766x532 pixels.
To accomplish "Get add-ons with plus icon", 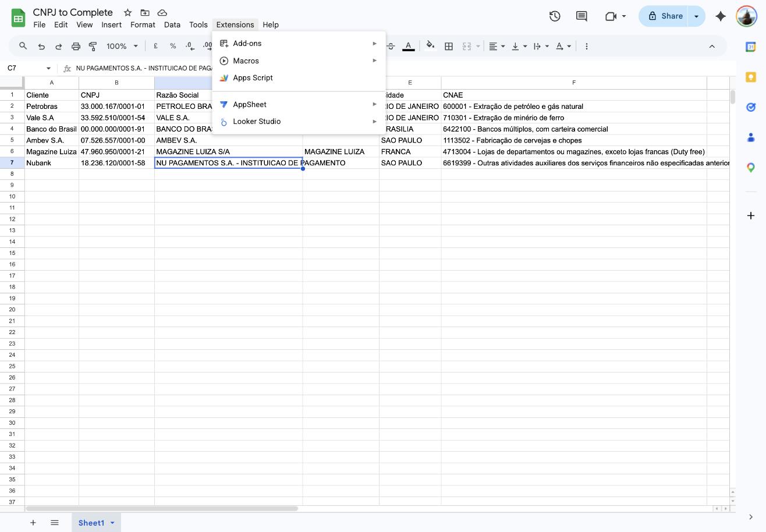I will tap(751, 215).
